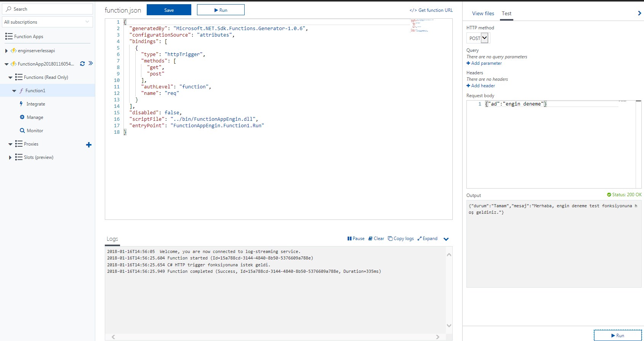This screenshot has height=341, width=644.
Task: Click the Integrate lightning bolt icon
Action: coord(21,104)
